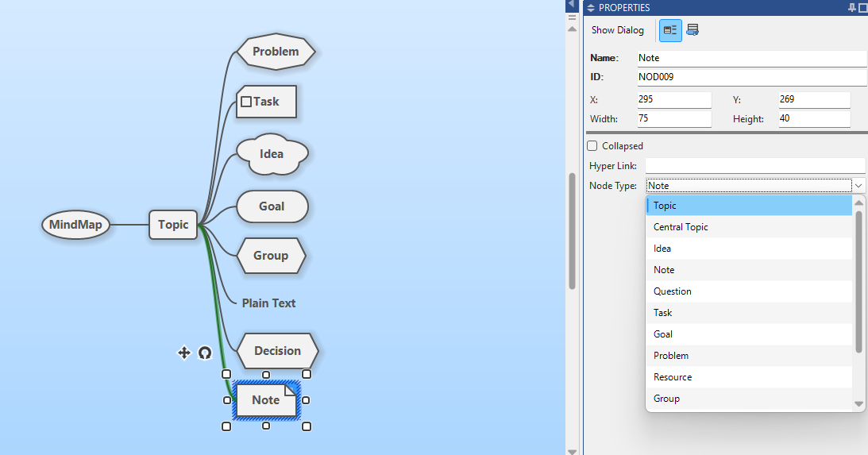Pin the Properties panel
868x455 pixels.
point(851,7)
